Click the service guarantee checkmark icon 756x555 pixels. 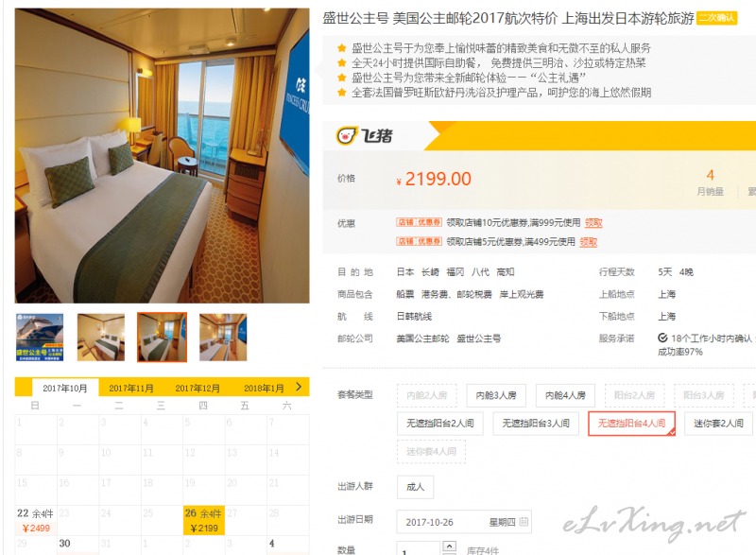pos(662,338)
